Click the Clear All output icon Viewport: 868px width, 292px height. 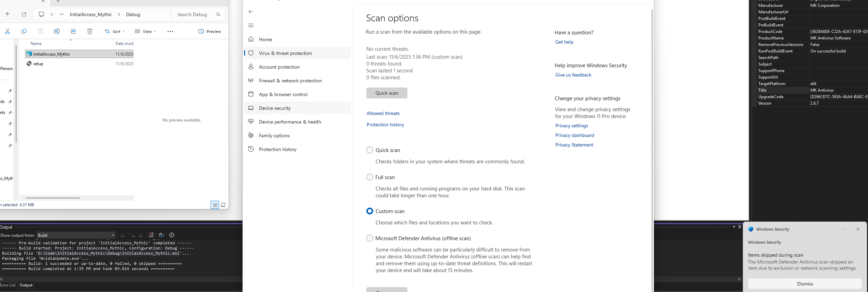[151, 235]
